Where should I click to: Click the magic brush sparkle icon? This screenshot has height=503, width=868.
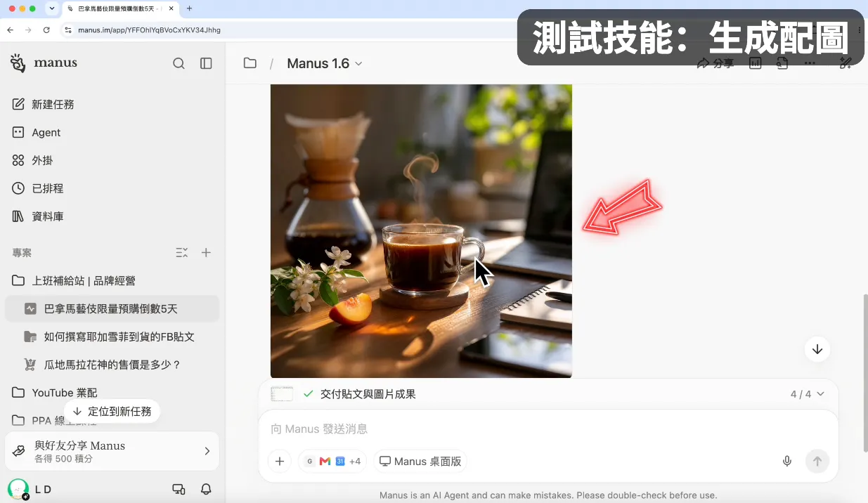[846, 63]
